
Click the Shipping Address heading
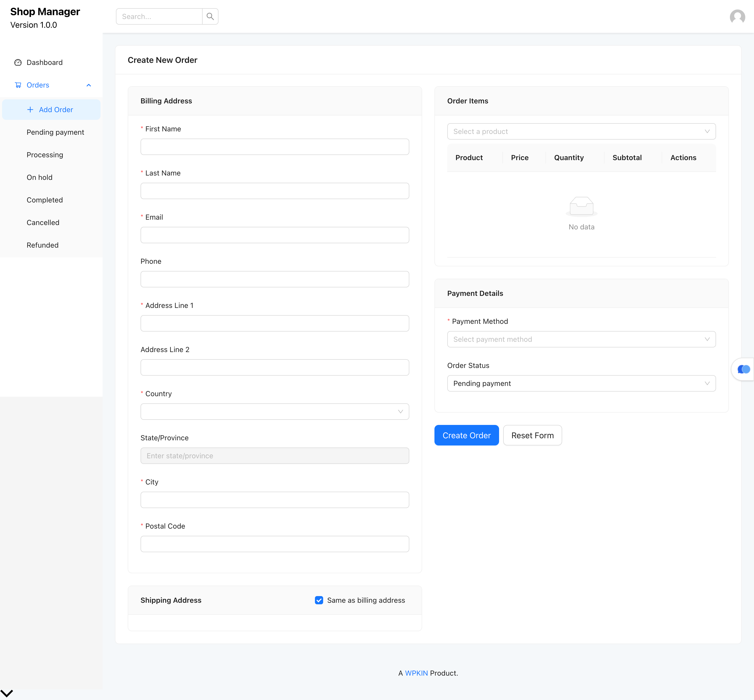[171, 600]
